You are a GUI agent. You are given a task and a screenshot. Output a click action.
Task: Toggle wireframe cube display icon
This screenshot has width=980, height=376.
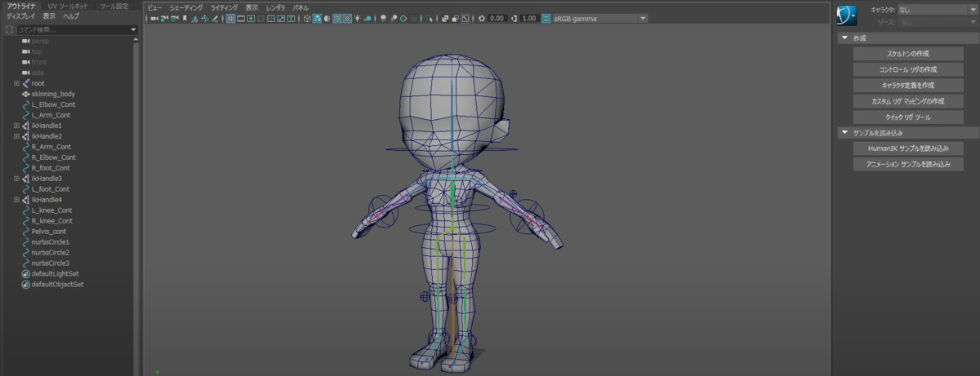(x=307, y=18)
